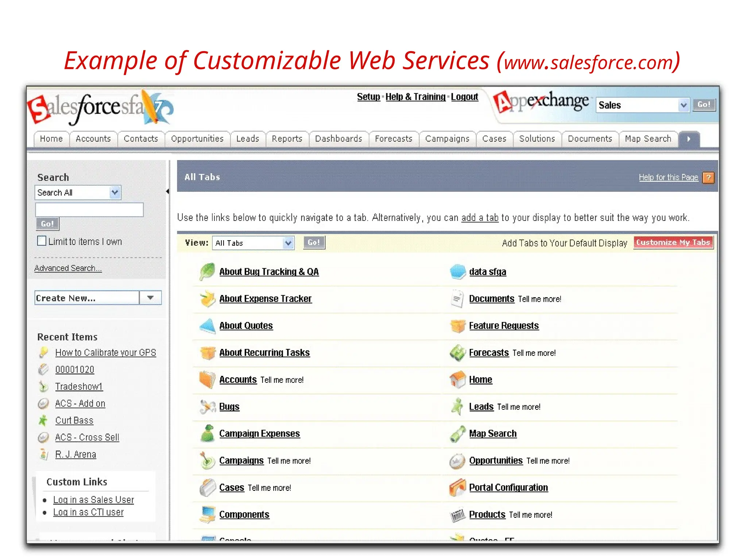This screenshot has width=747, height=560.
Task: Collapse the sidebar using the small arrow
Action: (167, 191)
